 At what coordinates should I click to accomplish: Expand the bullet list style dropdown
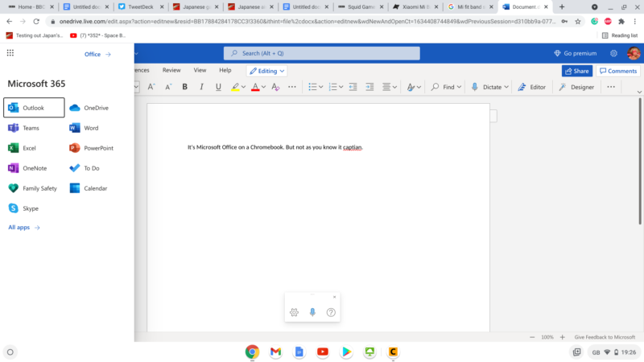320,87
